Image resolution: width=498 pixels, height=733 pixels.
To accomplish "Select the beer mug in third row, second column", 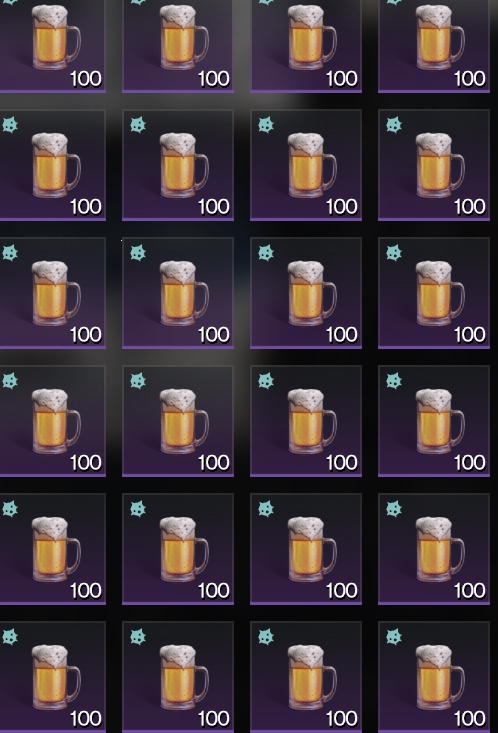I will [184, 293].
